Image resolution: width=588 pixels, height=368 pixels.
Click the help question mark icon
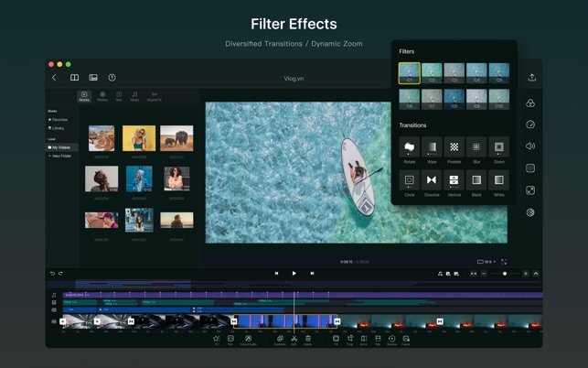[x=112, y=78]
